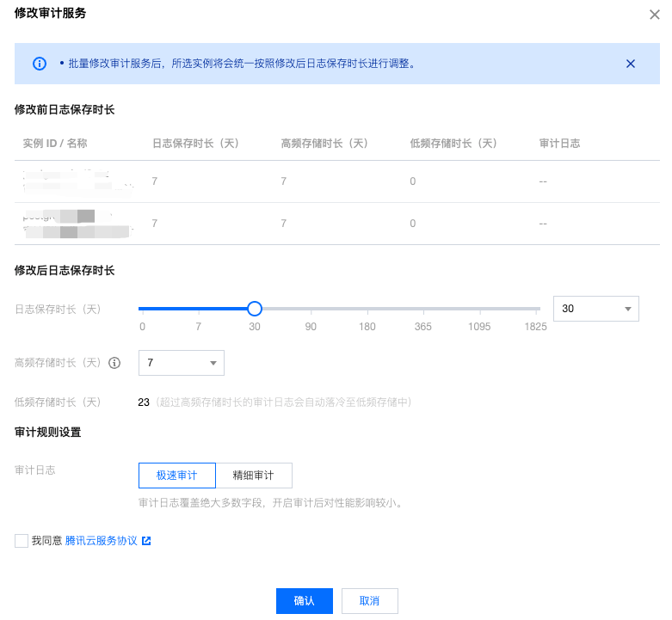Click the 7 mark on slider
672x620 pixels.
pos(198,309)
